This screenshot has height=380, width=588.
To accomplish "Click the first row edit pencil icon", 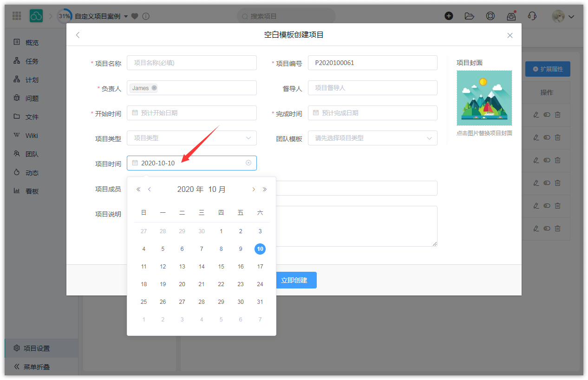I will tap(536, 114).
